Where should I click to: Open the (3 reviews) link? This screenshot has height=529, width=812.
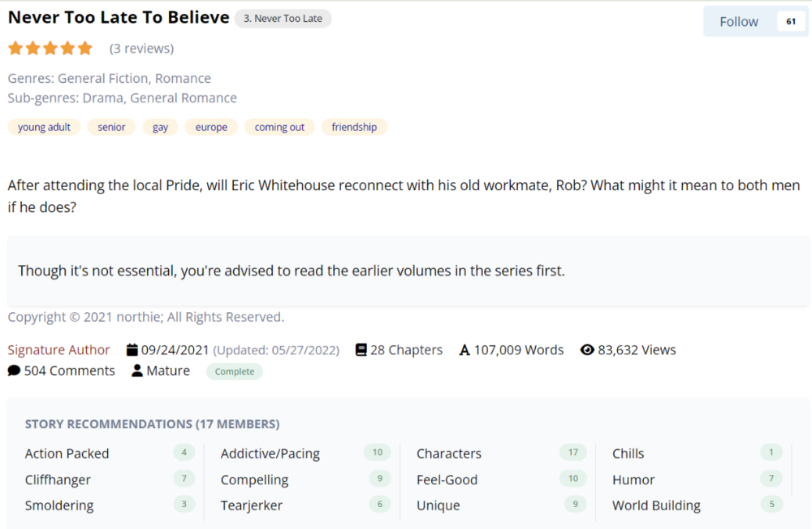coord(141,49)
